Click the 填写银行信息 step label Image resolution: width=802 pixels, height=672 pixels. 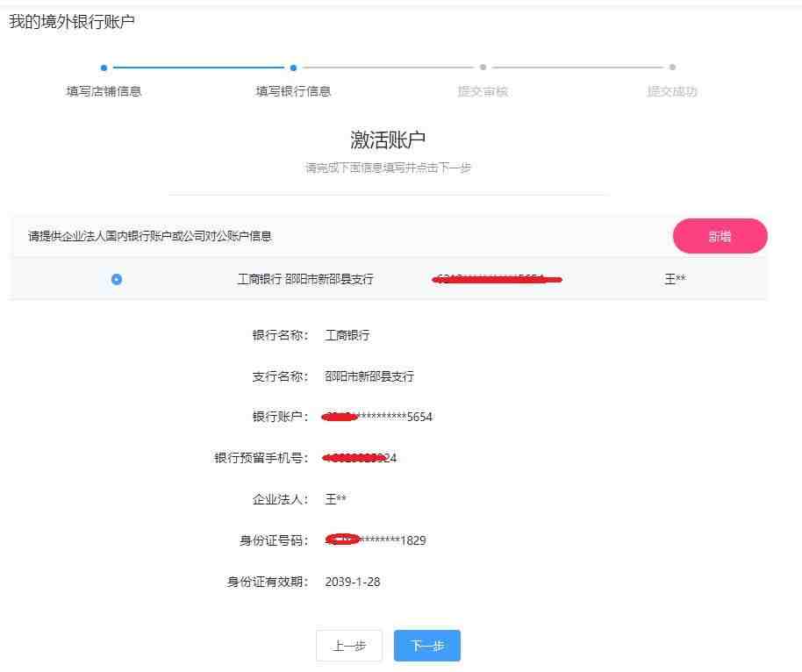point(293,91)
